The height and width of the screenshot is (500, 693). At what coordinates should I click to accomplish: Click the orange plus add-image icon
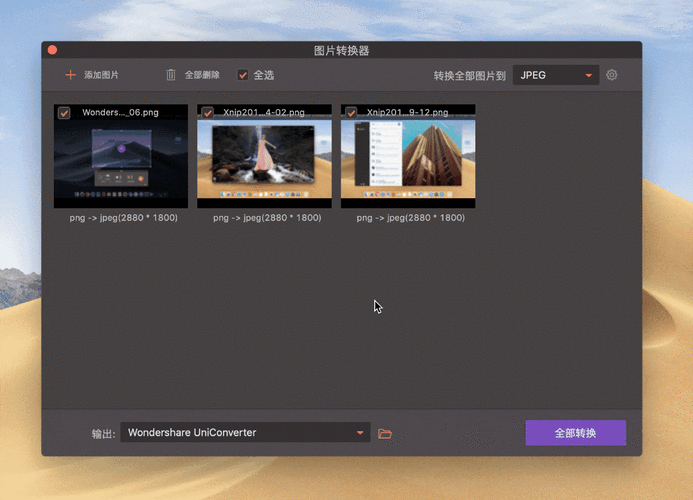pyautogui.click(x=70, y=75)
